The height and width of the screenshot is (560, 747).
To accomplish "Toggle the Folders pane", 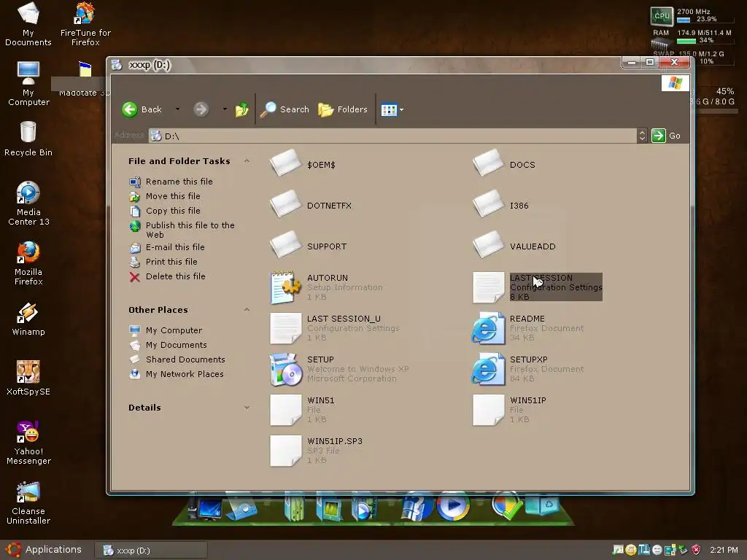I will click(x=343, y=109).
